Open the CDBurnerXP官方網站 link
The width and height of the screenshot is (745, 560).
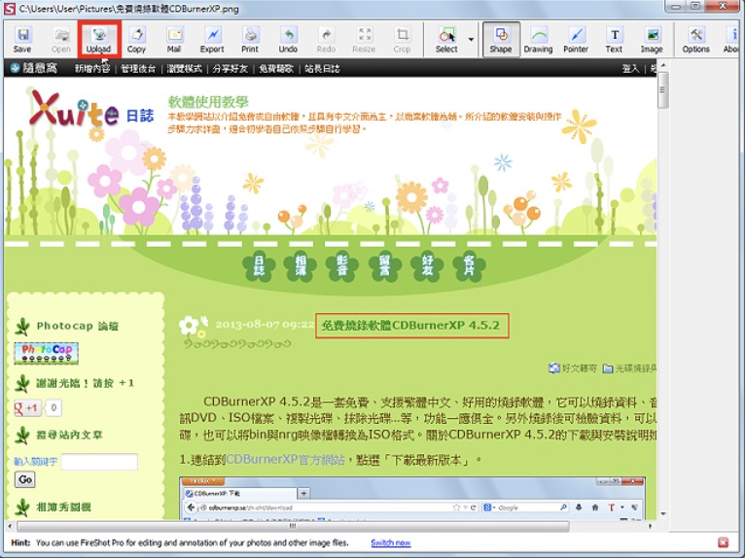pos(285,459)
